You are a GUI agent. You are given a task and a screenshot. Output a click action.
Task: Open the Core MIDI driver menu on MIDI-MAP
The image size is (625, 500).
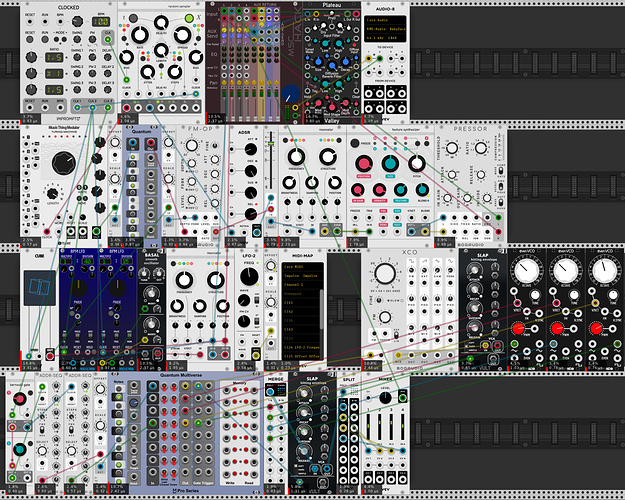tap(303, 267)
